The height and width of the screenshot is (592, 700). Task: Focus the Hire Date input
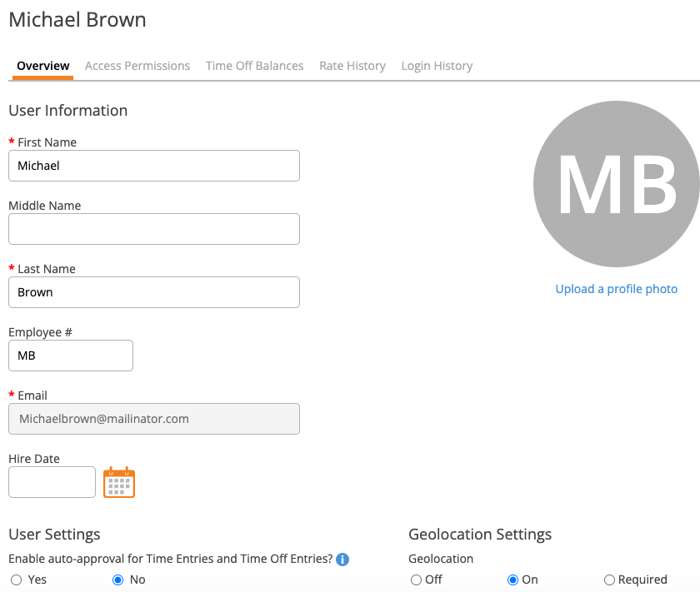click(52, 482)
